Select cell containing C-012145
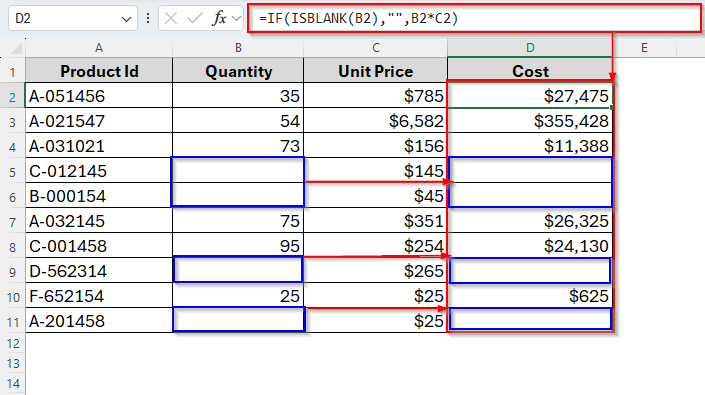This screenshot has width=705, height=395. (x=99, y=171)
